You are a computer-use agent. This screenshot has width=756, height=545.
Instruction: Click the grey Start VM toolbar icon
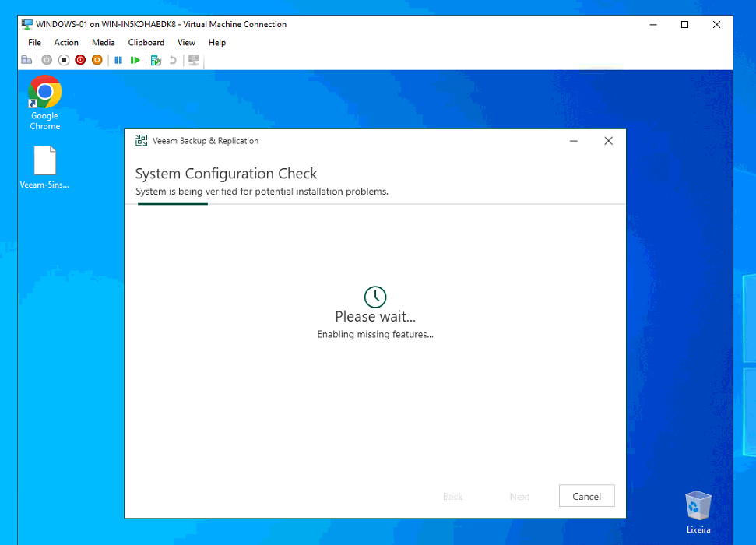(x=47, y=60)
